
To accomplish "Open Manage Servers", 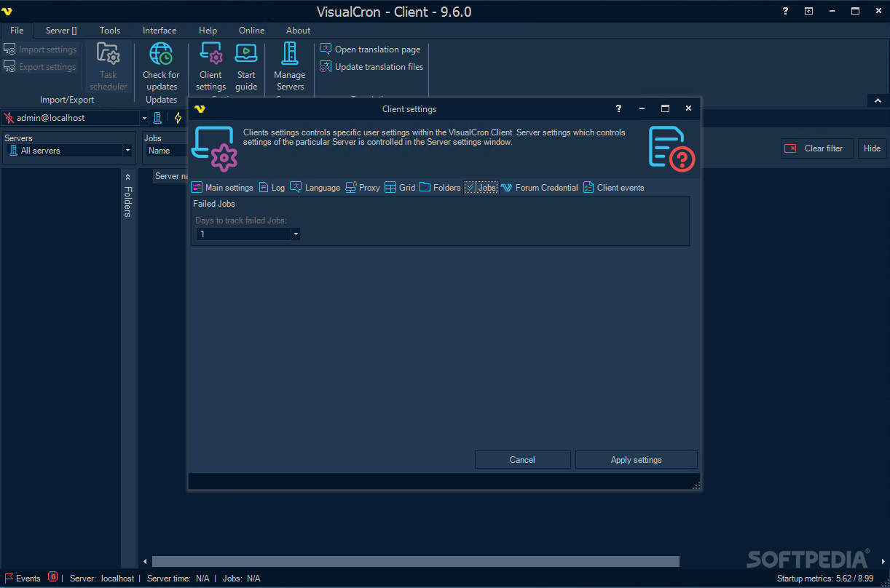I will pos(289,67).
